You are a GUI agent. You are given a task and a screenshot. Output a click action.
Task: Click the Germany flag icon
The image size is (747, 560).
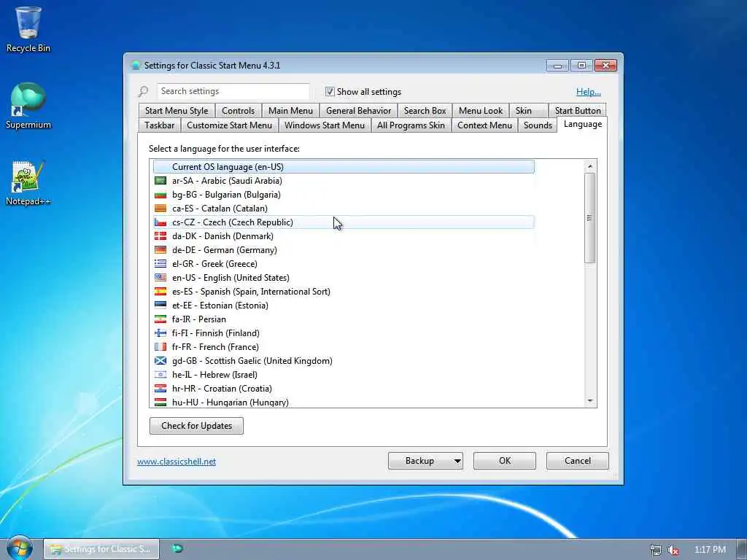(160, 249)
